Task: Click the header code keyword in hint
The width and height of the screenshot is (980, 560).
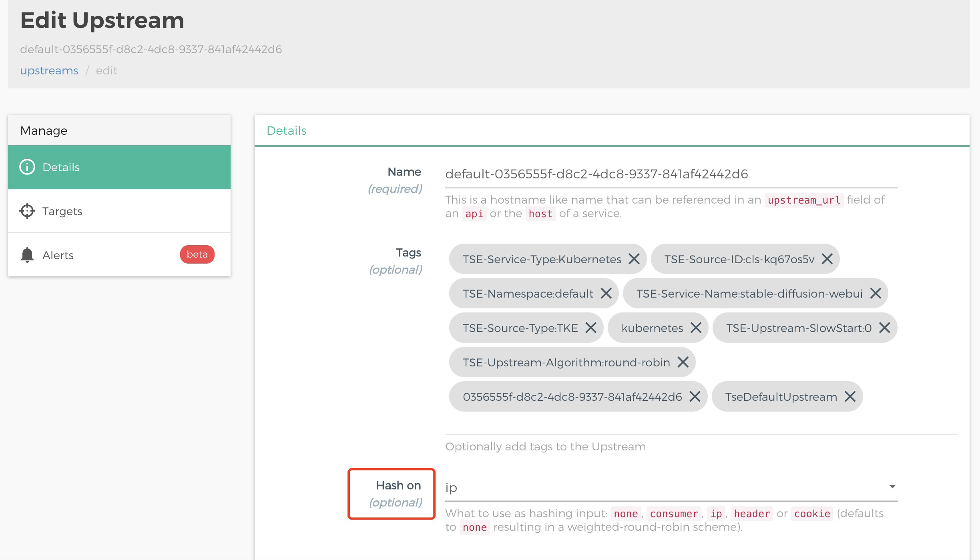Action: tap(752, 514)
